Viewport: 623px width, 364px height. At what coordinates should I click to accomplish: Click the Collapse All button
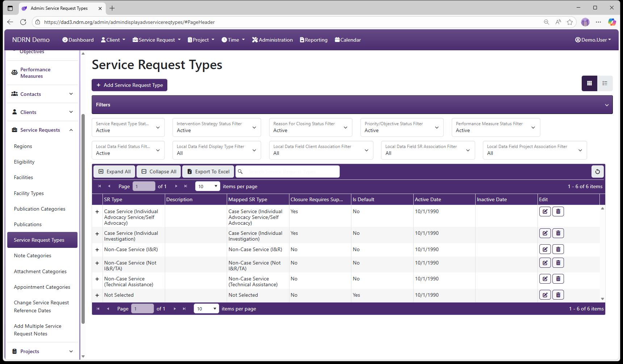tap(159, 172)
